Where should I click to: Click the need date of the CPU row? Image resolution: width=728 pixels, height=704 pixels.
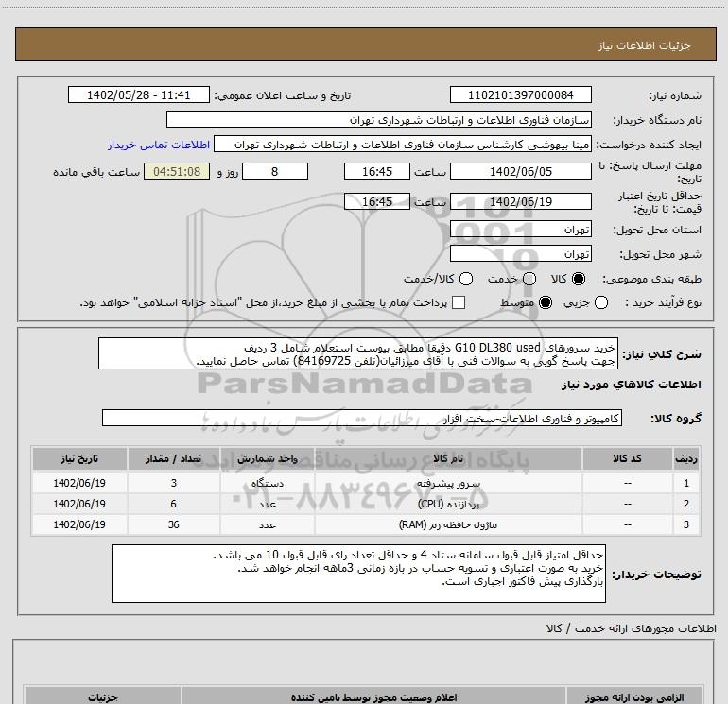tap(79, 504)
